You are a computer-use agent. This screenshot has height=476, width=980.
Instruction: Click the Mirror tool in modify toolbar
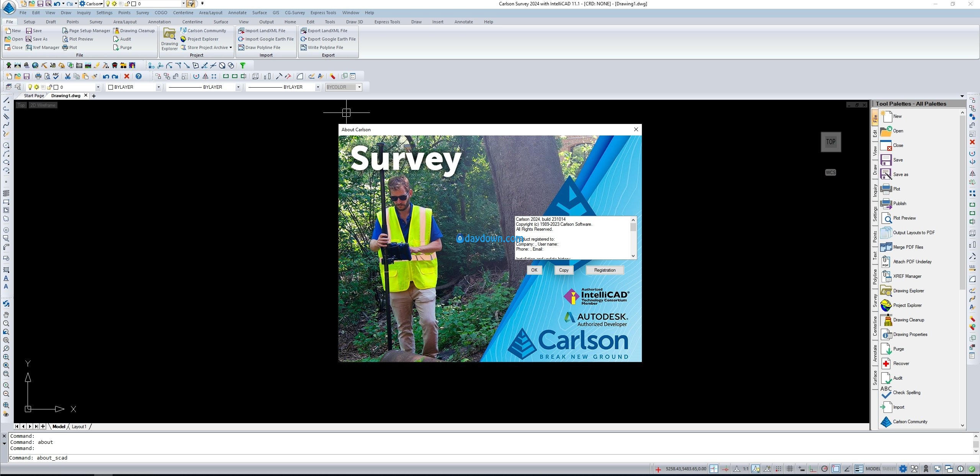tap(205, 76)
